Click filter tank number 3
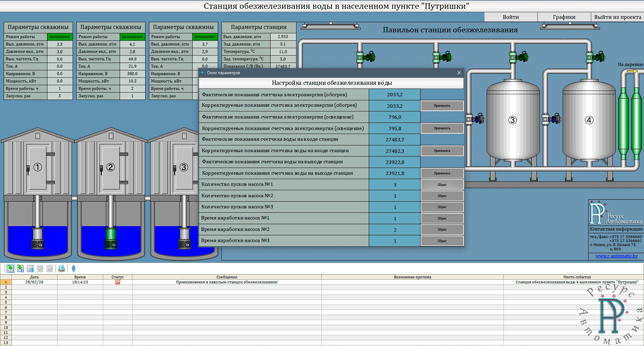 coord(513,120)
